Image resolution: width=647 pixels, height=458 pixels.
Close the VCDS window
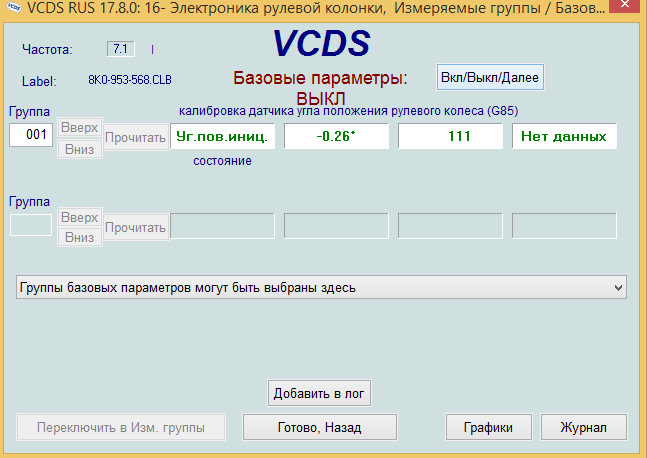[x=624, y=6]
